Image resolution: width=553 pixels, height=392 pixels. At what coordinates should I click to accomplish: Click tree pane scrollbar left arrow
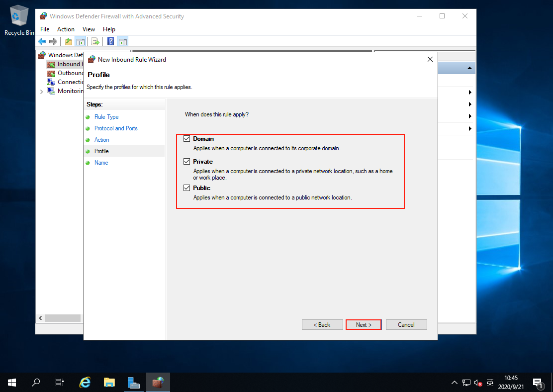(x=40, y=318)
